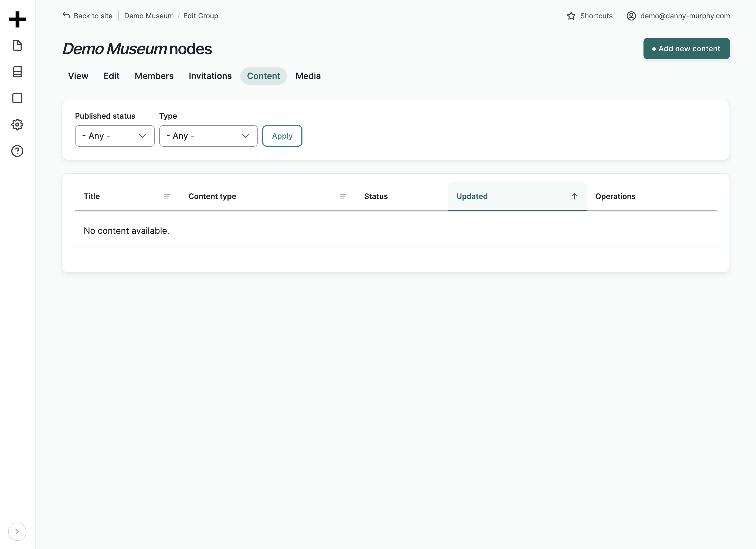Open demo@danny-murphy.com account menu
The image size is (756, 549).
tap(678, 16)
